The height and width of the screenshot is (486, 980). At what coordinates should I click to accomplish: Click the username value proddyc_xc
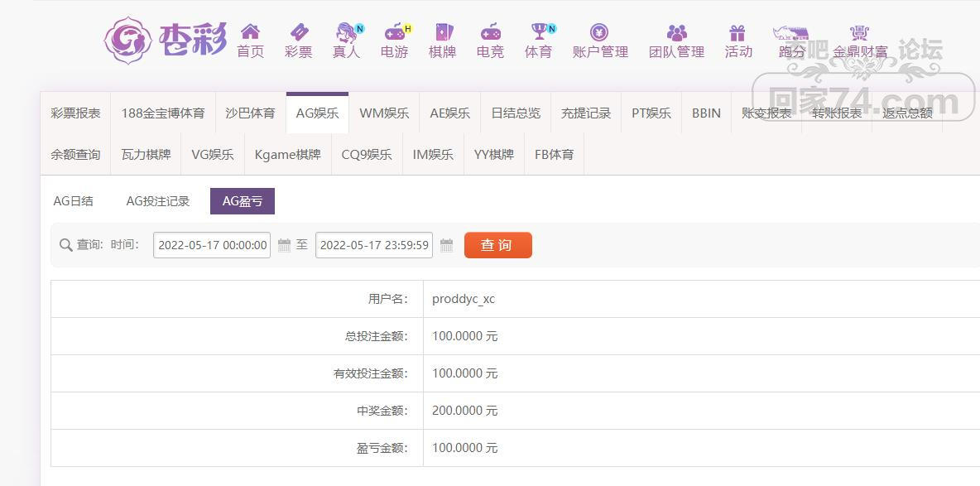pyautogui.click(x=464, y=299)
